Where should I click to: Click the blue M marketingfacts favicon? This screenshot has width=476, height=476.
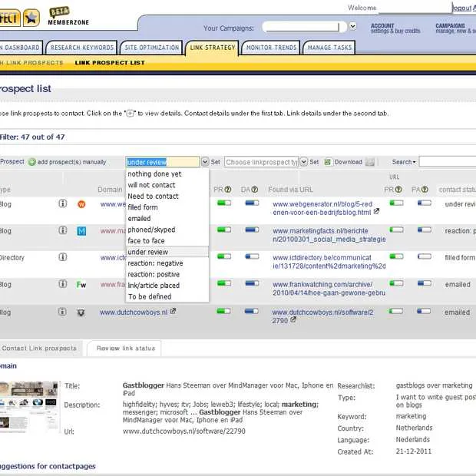pos(81,231)
